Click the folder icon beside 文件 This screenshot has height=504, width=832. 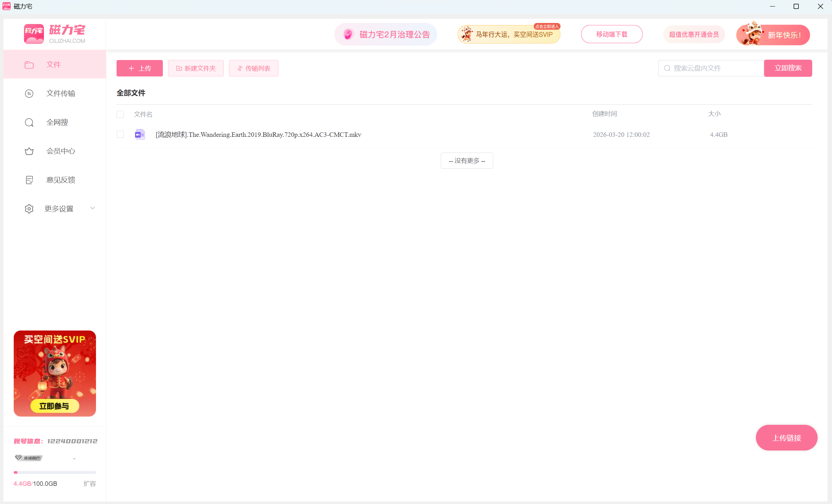point(29,65)
